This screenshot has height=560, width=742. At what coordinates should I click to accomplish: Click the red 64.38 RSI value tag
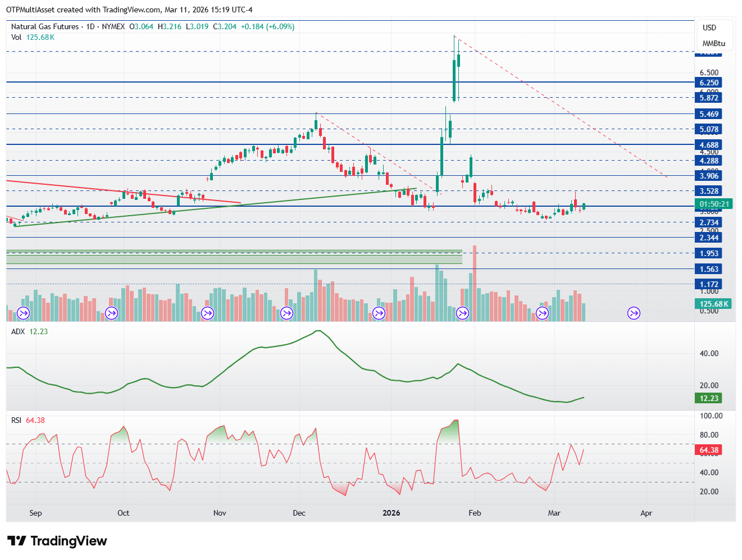tap(709, 450)
